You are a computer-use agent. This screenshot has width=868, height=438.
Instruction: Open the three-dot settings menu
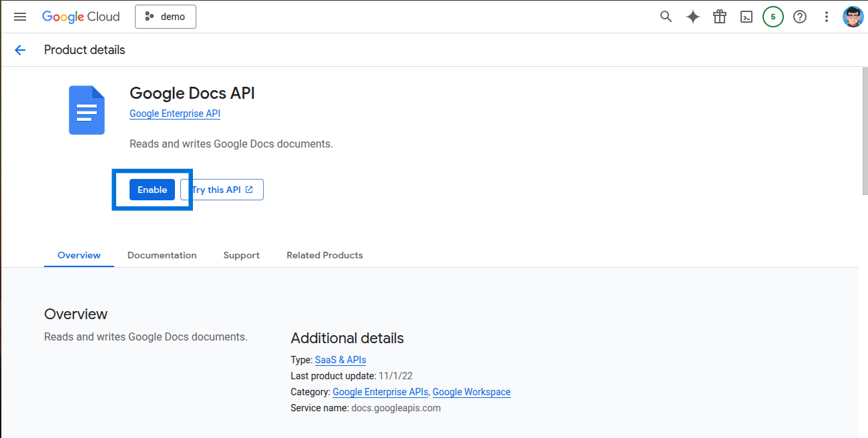coord(827,17)
